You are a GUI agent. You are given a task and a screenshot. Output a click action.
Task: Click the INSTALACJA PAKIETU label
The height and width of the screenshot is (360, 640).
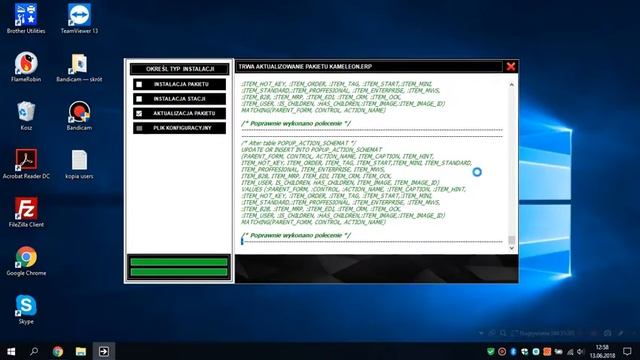pos(181,84)
